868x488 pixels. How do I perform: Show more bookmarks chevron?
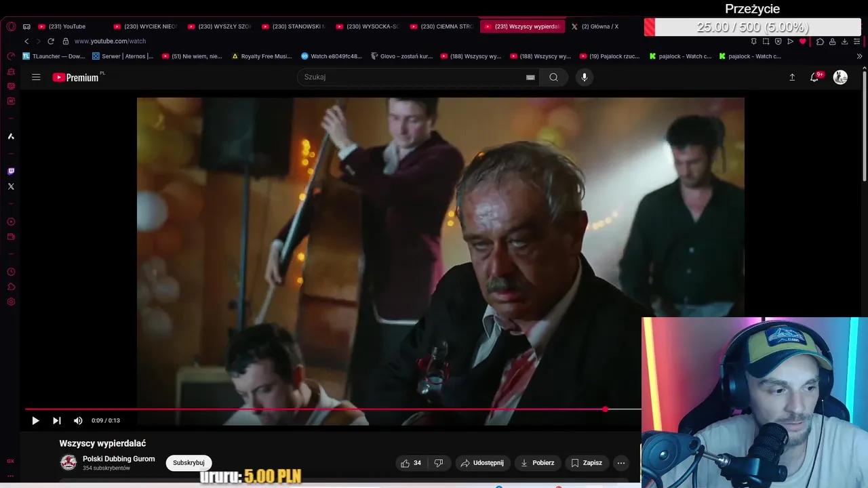pos(859,56)
